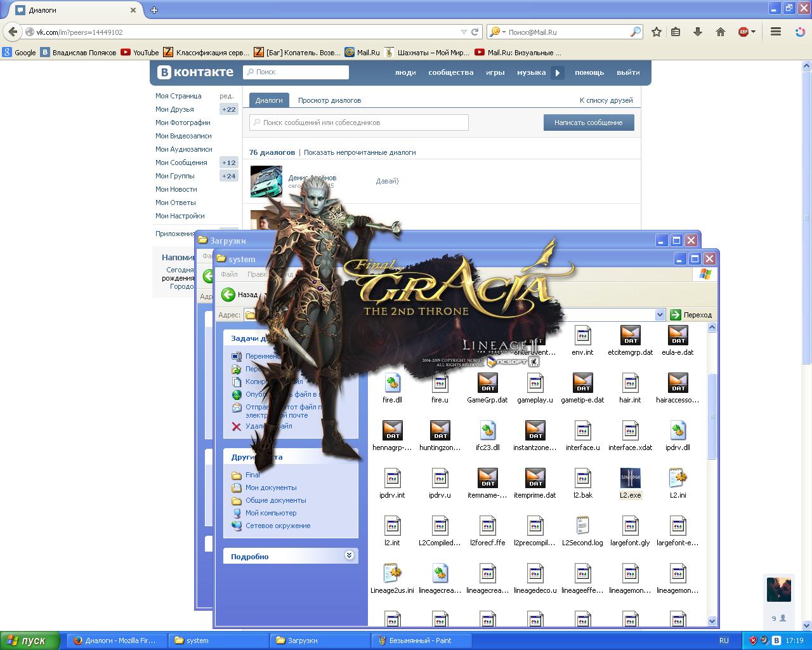The height and width of the screenshot is (650, 812).
Task: Open Мои документы in system window sidebar
Action: 270,487
